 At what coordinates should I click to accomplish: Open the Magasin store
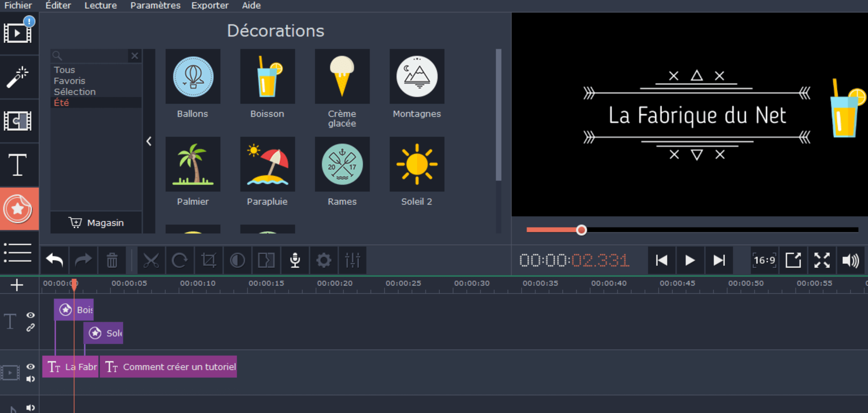[x=96, y=223]
